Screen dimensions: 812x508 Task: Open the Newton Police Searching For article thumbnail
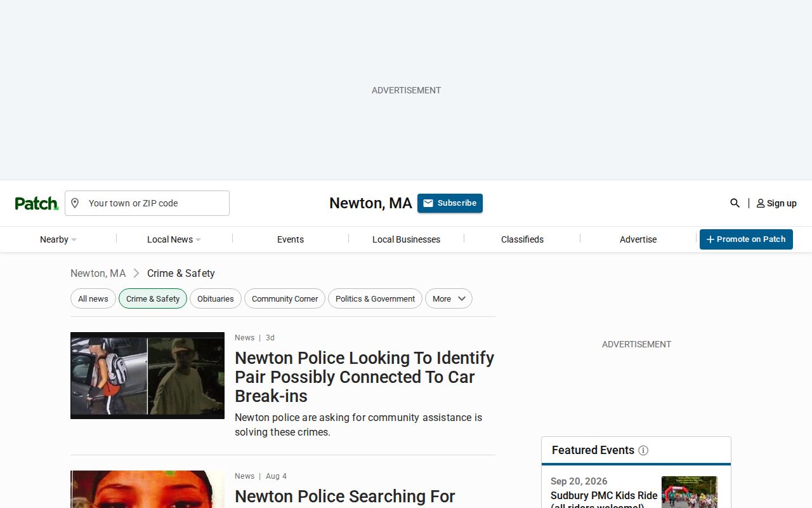coord(147,489)
